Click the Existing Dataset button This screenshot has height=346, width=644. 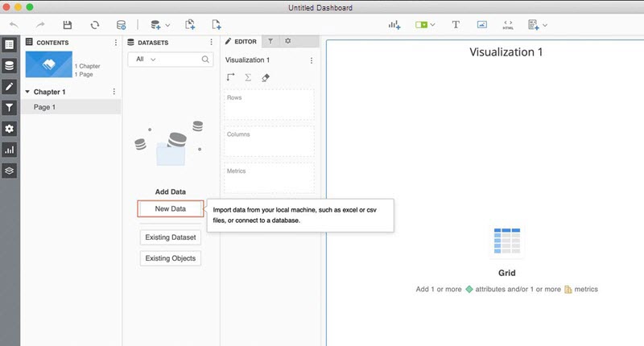[170, 237]
